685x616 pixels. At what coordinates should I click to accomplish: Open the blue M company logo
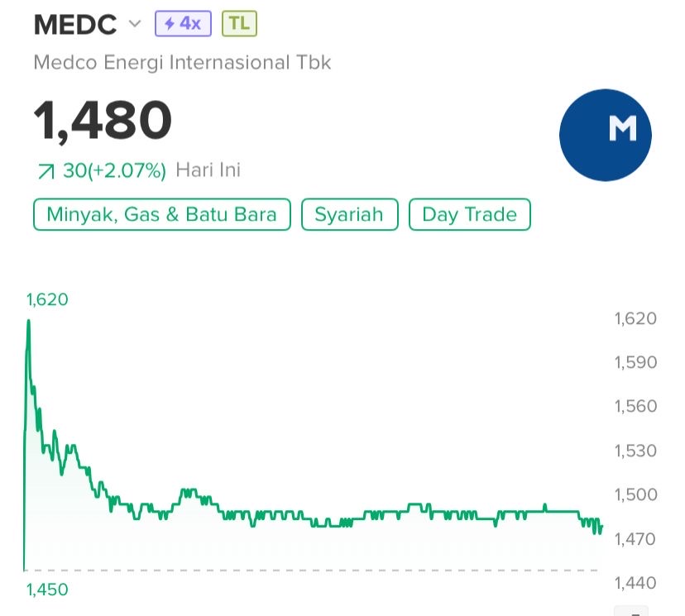coord(605,134)
